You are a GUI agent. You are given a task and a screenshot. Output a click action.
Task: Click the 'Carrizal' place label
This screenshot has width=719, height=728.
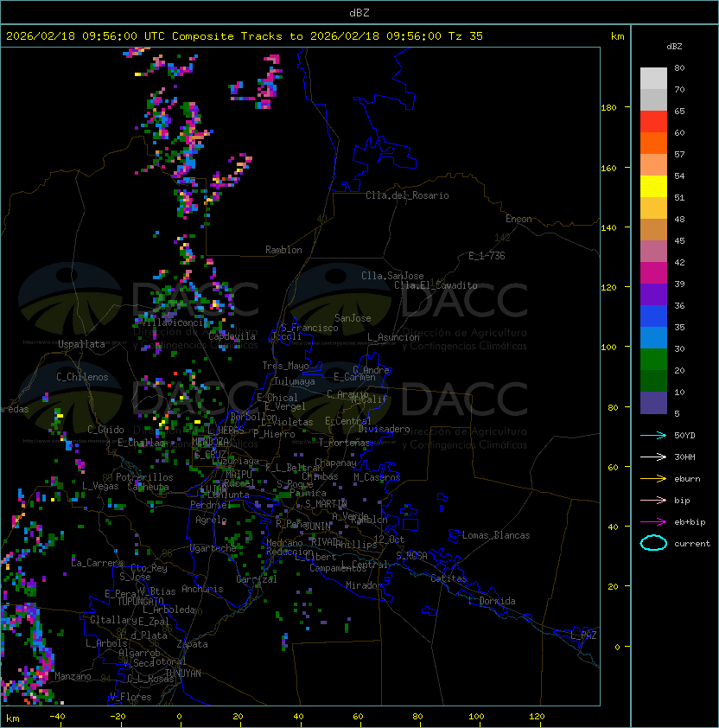(x=257, y=579)
